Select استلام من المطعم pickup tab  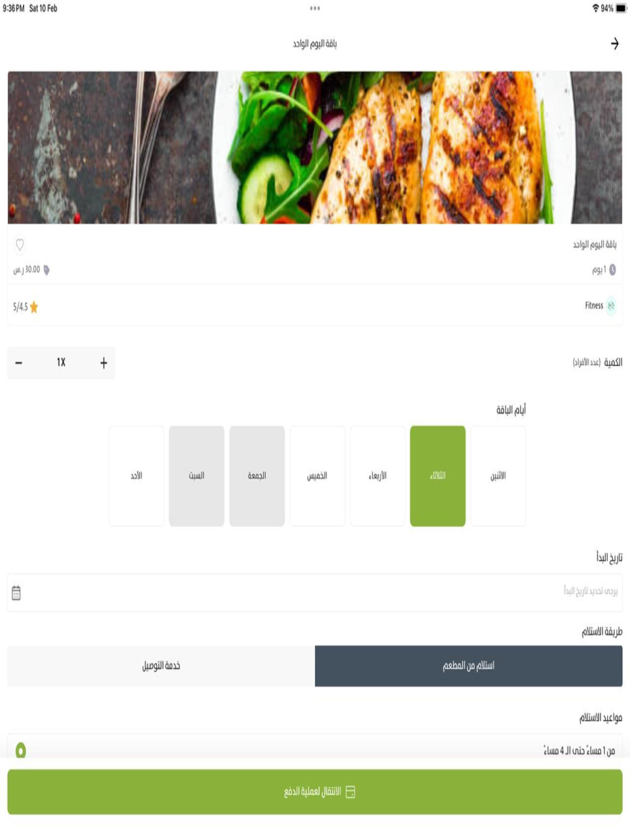pos(469,666)
